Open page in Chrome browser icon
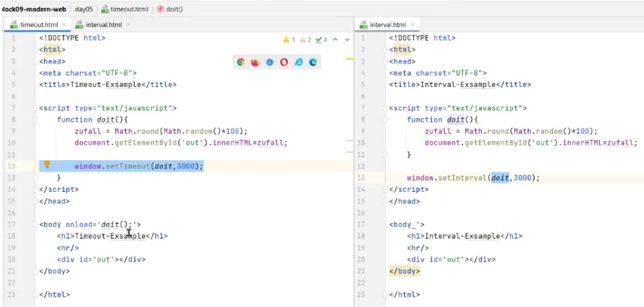This screenshot has height=307, width=644. pos(241,62)
